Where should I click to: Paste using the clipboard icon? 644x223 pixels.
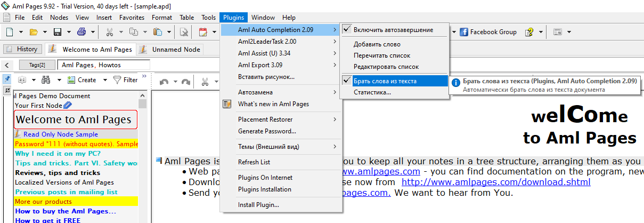tap(158, 32)
